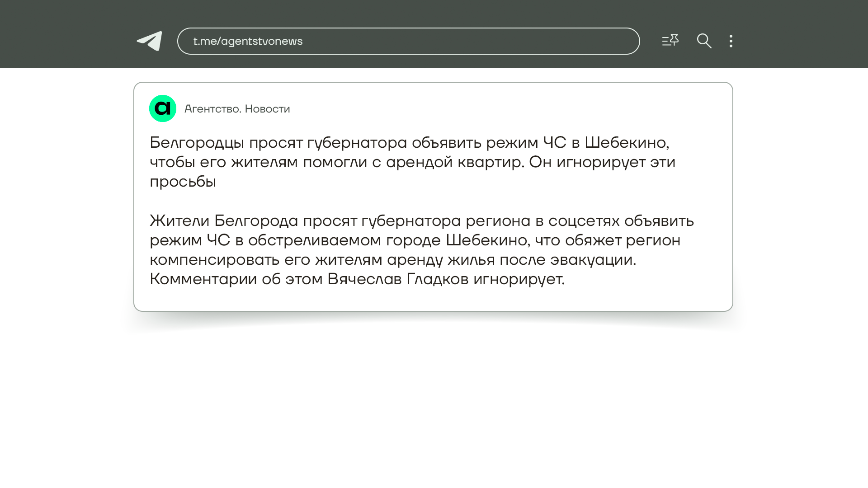Click the agentstvonews URL text
Viewport: 868px width, 488px height.
tap(261, 41)
